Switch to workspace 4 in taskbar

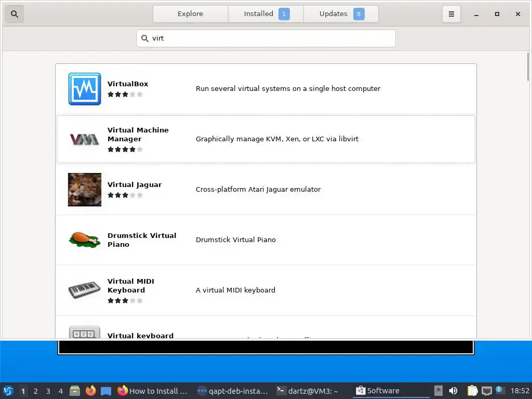click(61, 391)
